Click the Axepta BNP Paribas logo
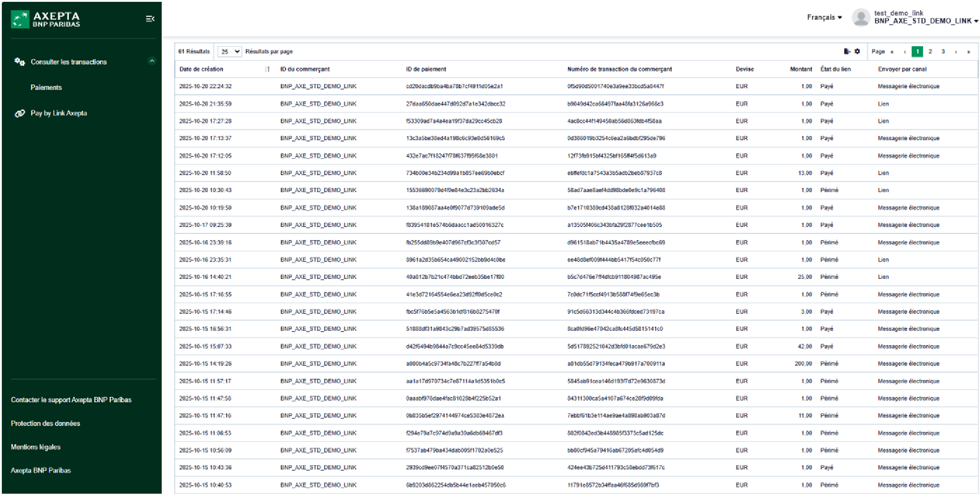Image resolution: width=980 pixels, height=496 pixels. point(46,19)
